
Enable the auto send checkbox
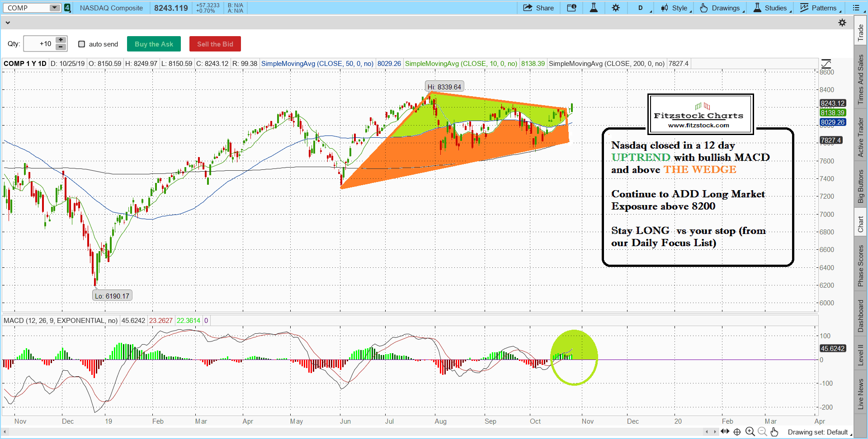[82, 44]
